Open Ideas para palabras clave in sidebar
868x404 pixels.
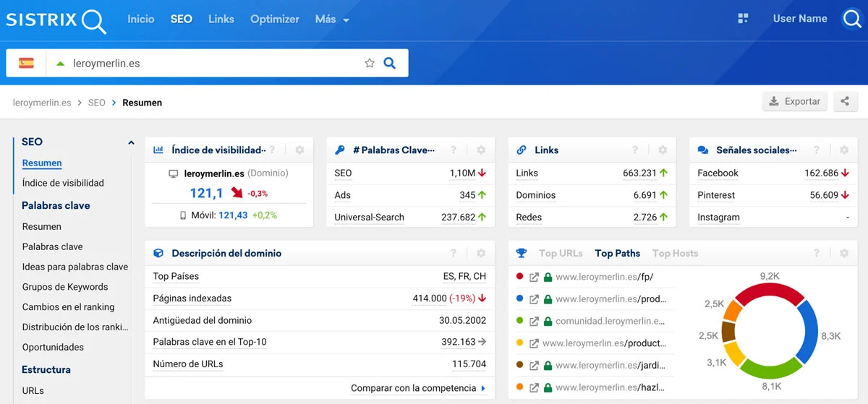75,267
